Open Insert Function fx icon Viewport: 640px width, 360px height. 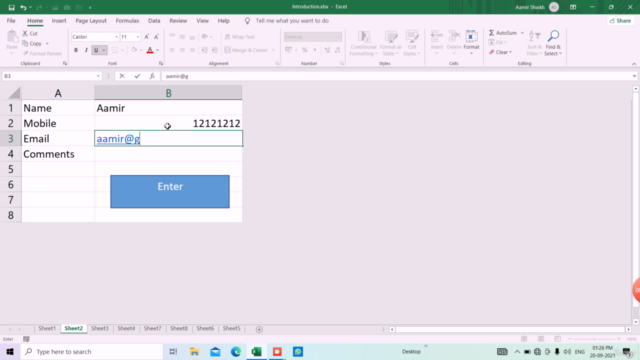point(152,76)
